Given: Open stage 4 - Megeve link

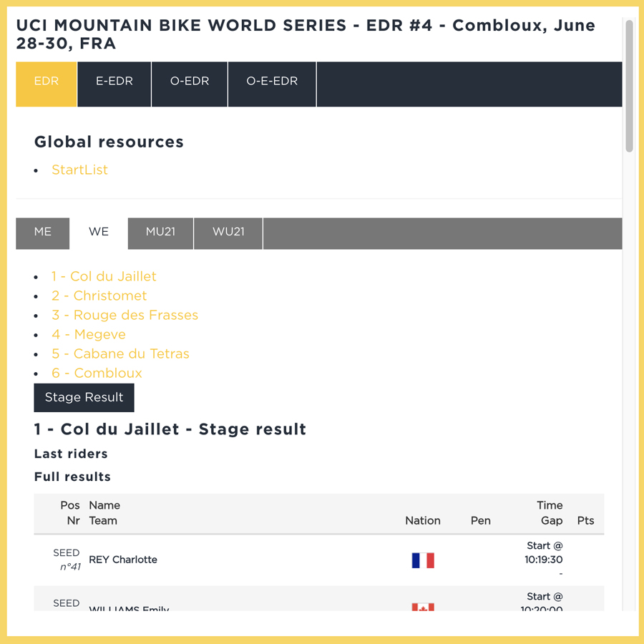Looking at the screenshot, I should pyautogui.click(x=89, y=335).
